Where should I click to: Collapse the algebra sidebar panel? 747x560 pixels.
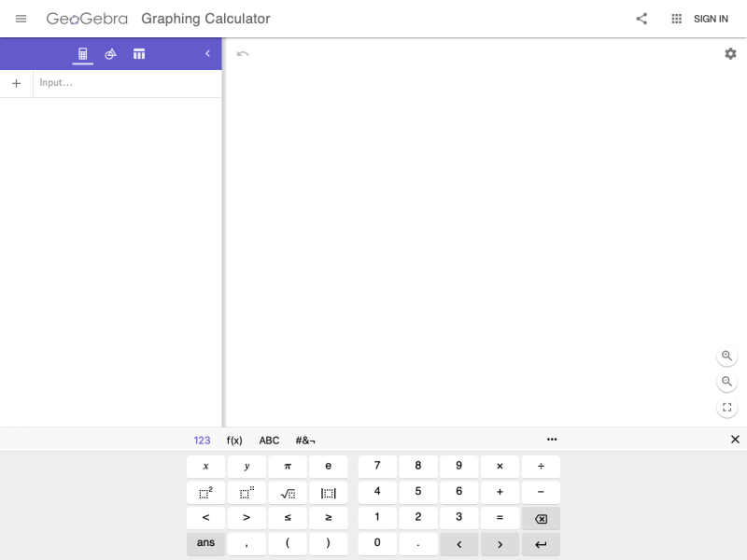[x=207, y=53]
